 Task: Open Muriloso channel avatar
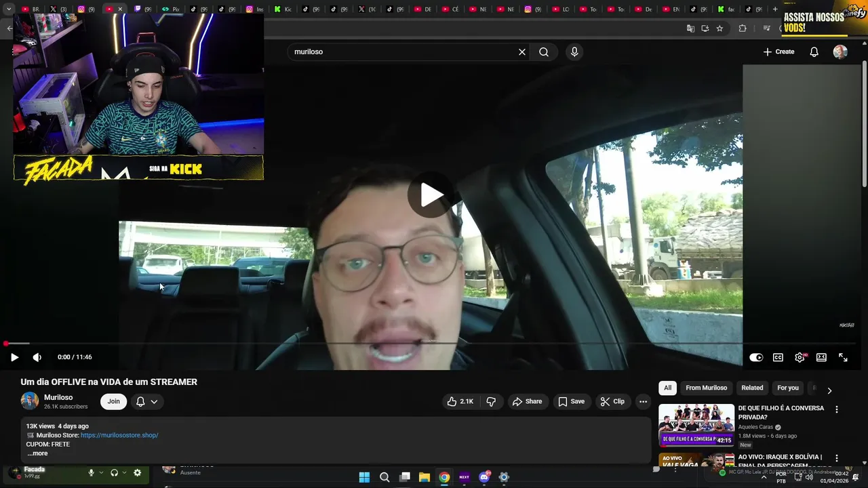[x=30, y=401]
